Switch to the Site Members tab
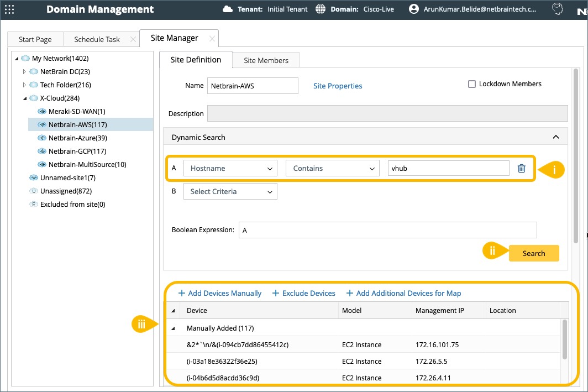The width and height of the screenshot is (588, 392). (266, 60)
